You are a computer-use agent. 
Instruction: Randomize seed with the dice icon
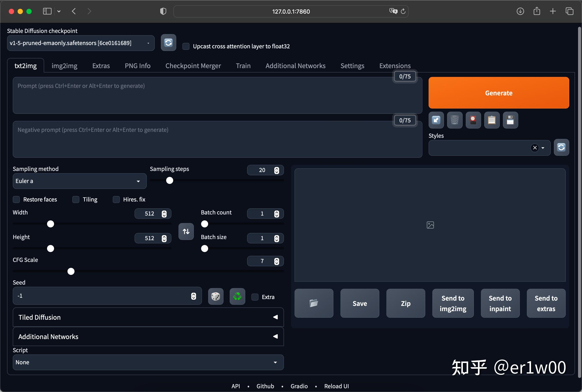coord(215,296)
